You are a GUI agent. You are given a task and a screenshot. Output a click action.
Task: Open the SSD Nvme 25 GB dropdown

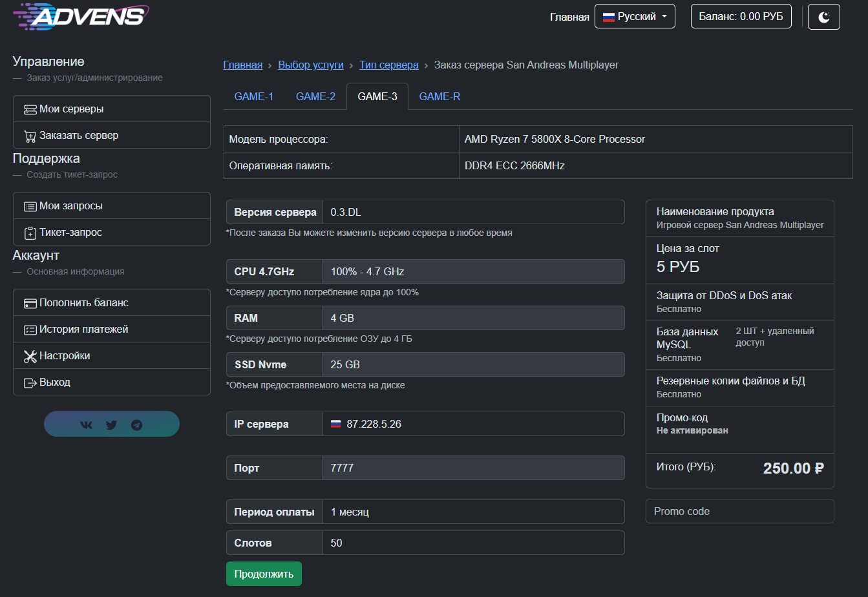[474, 364]
